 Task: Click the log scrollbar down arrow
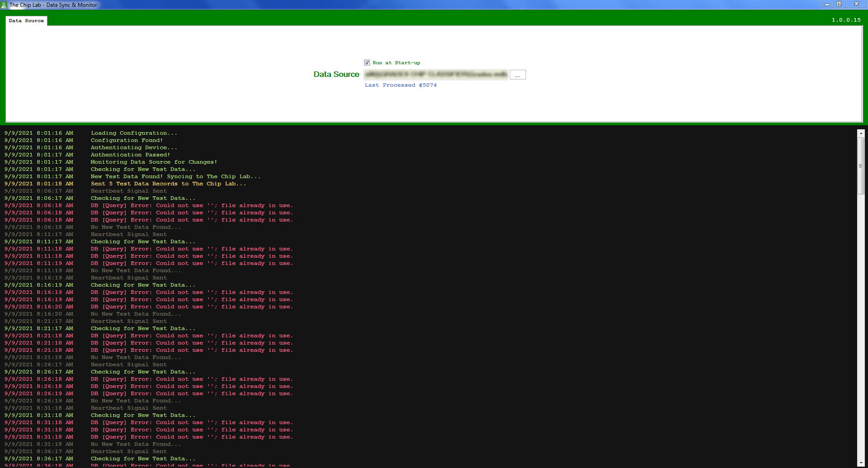click(x=861, y=463)
